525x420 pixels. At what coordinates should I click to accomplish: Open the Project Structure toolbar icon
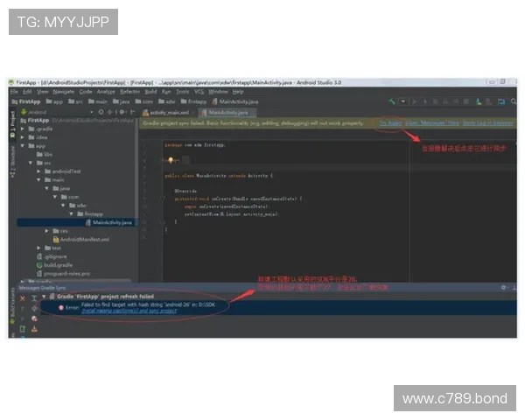pos(501,101)
